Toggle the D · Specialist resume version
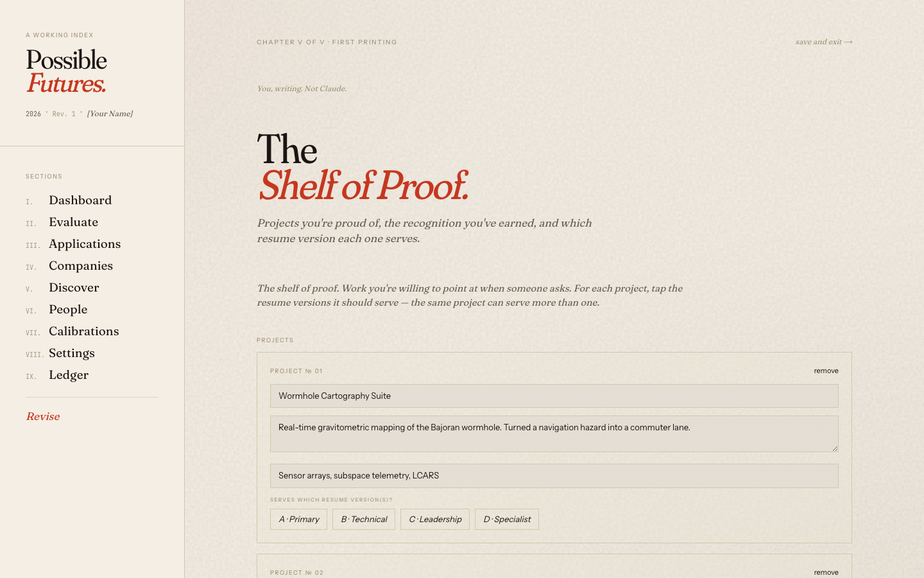The image size is (924, 578). tap(507, 519)
